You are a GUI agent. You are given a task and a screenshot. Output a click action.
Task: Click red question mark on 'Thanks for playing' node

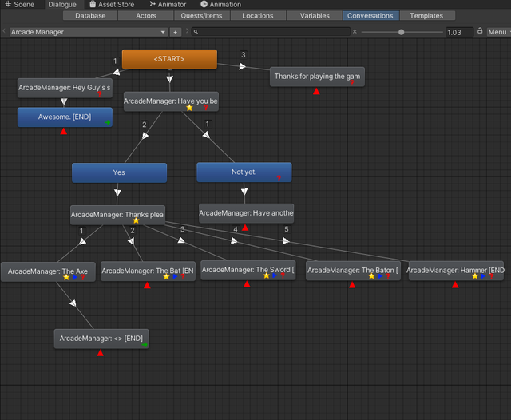tap(352, 83)
